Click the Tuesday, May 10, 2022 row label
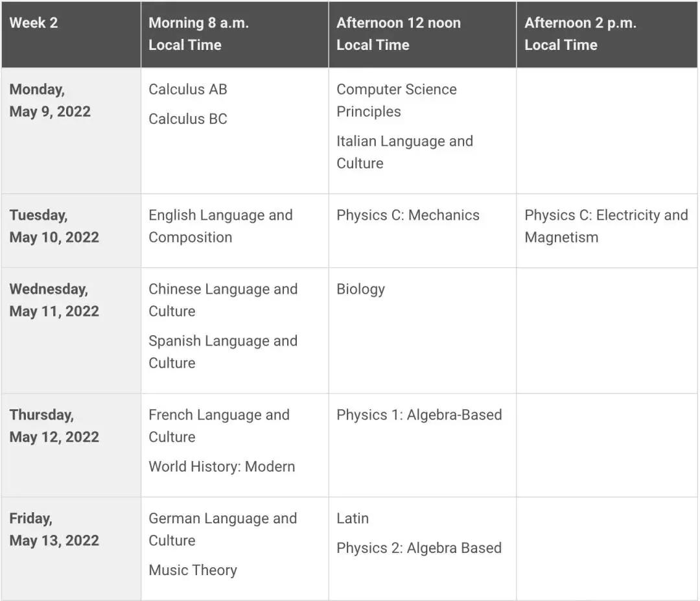This screenshot has width=700, height=601. [x=54, y=226]
